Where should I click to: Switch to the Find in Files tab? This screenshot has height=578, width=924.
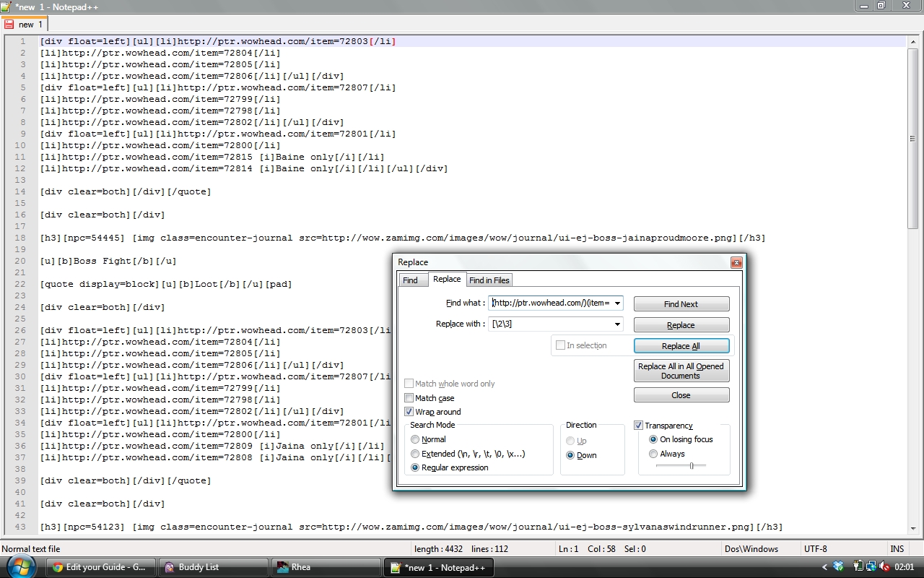tap(489, 280)
